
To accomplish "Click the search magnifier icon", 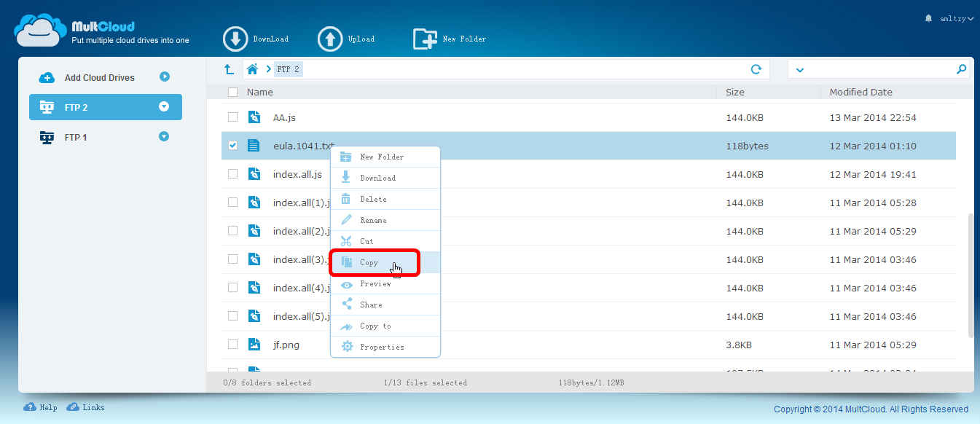I will point(961,69).
